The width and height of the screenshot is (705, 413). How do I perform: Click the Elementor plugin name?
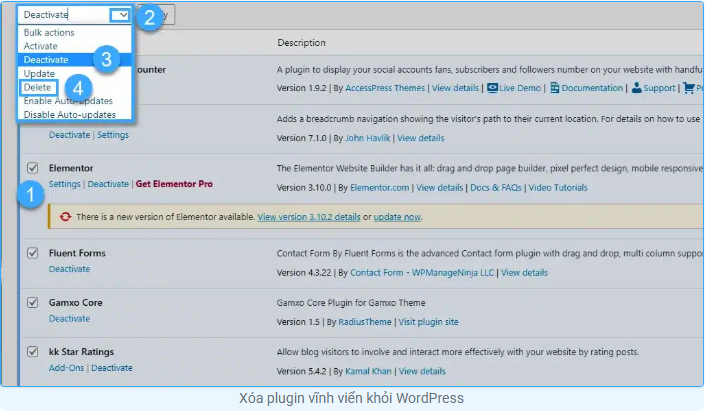tap(71, 168)
